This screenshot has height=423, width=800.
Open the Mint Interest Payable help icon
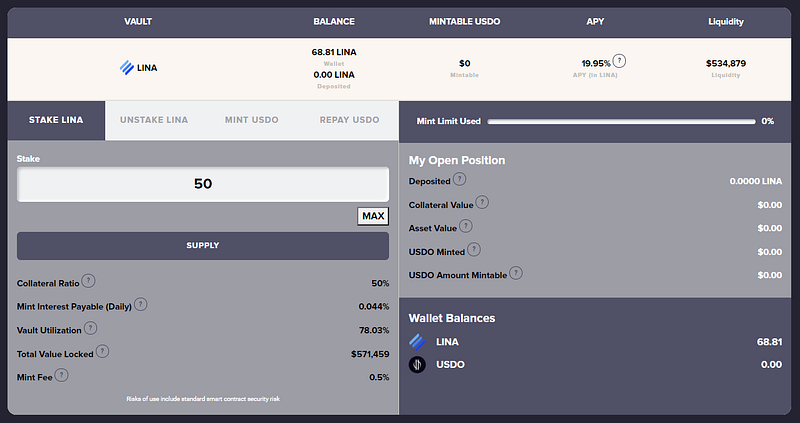pyautogui.click(x=140, y=305)
